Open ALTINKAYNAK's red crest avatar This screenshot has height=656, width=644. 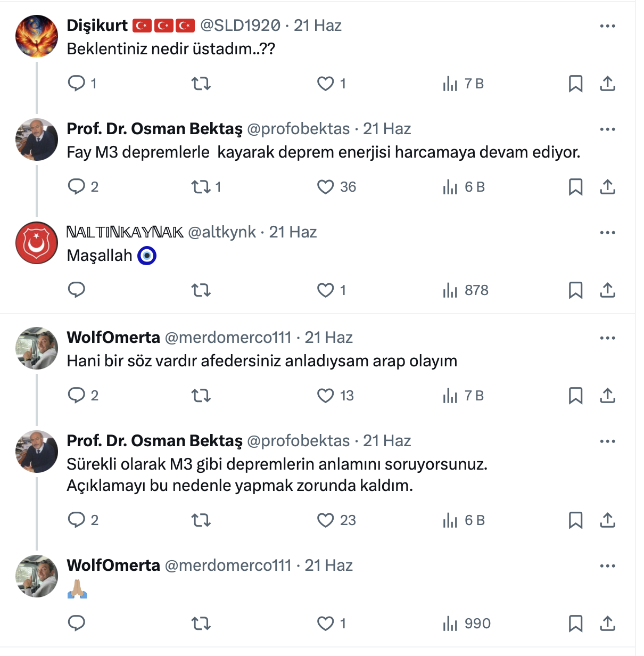tap(37, 243)
